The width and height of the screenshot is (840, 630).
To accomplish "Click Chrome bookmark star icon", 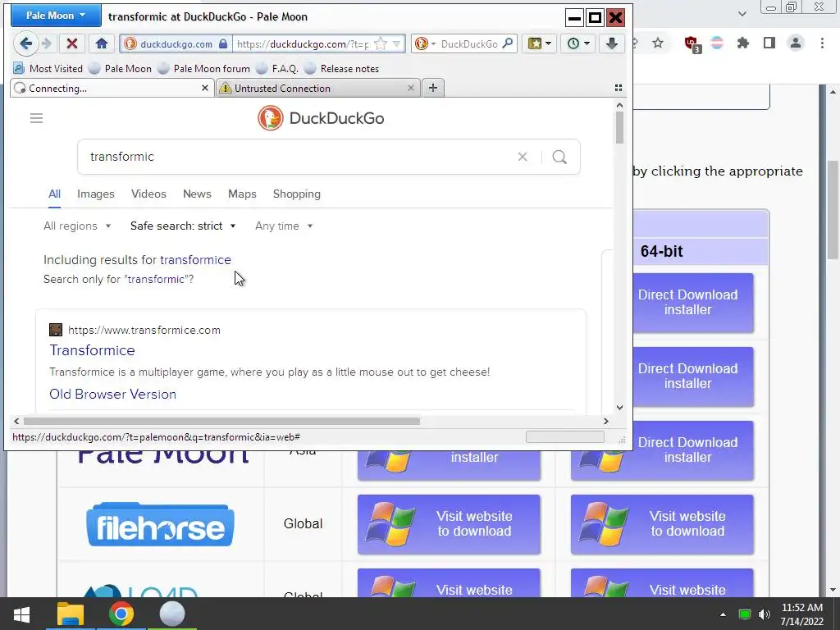I will [x=658, y=43].
